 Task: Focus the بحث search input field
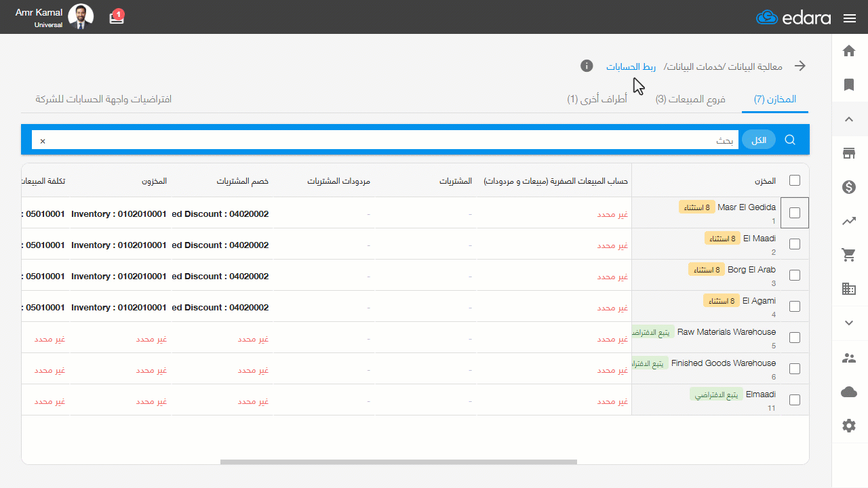pos(385,140)
